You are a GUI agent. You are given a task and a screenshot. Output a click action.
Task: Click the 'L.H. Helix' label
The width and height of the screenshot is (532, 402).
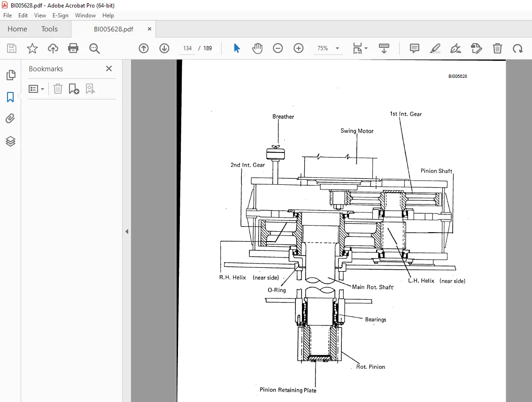(x=421, y=281)
